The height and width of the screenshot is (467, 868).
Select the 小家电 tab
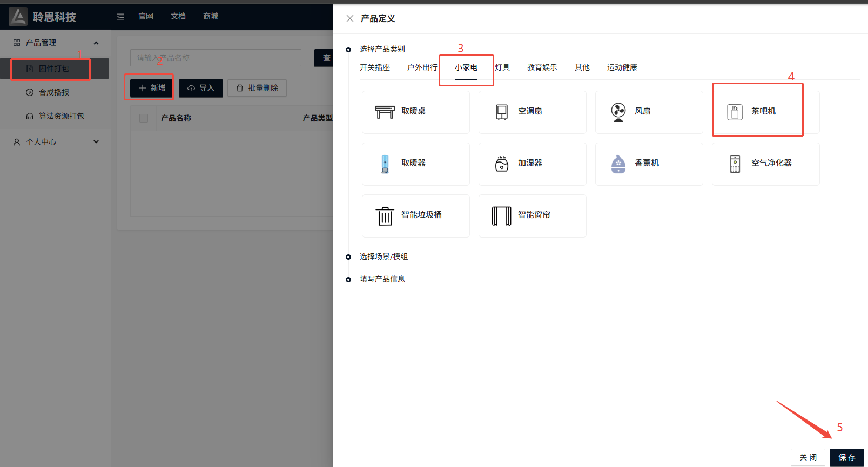click(x=466, y=67)
